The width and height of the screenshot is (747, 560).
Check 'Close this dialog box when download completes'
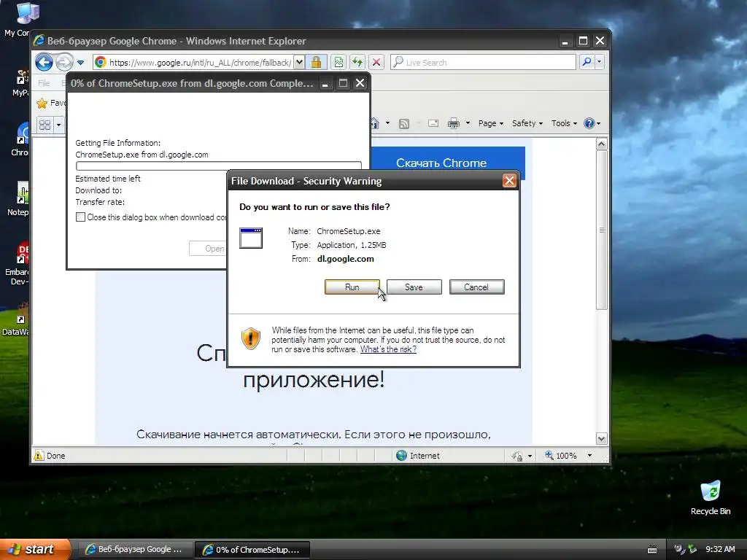click(80, 217)
